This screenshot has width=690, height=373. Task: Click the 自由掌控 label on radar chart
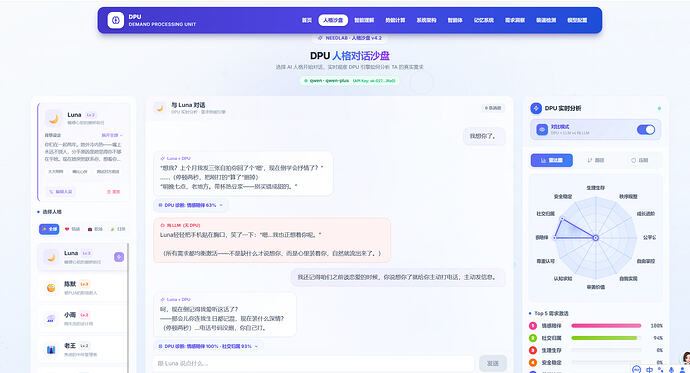pos(646,261)
